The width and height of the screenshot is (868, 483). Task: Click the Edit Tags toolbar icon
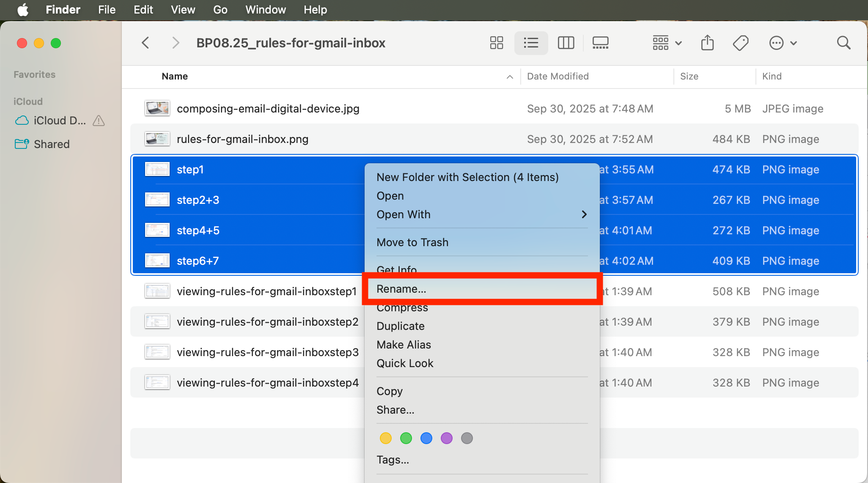741,43
